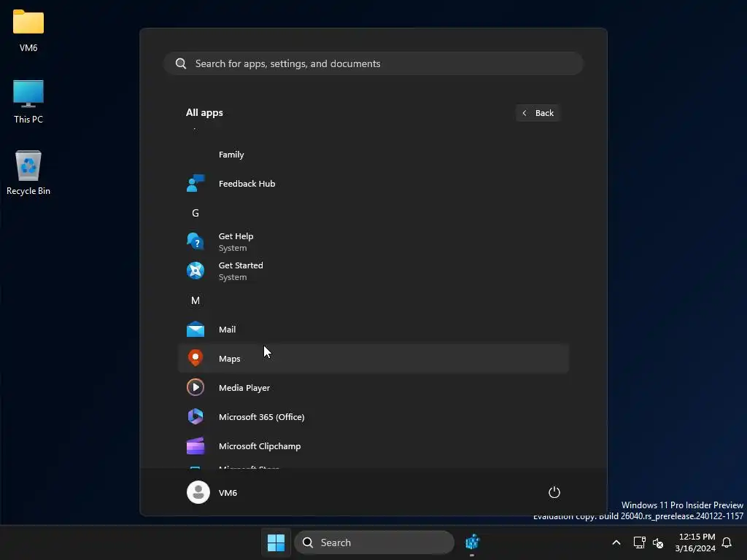This screenshot has width=747, height=560.
Task: Click the Feedback Hub label
Action: coord(247,184)
